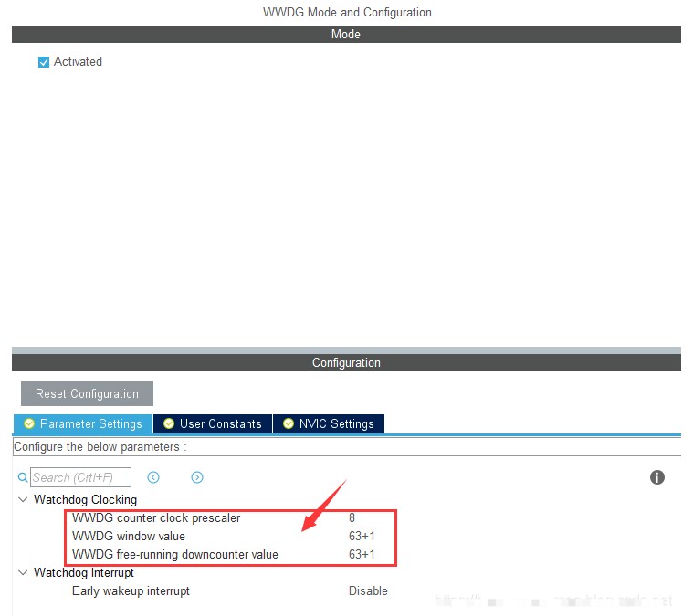Collapse the Watchdog Interrupt group
This screenshot has height=616, width=693.
pyautogui.click(x=22, y=573)
